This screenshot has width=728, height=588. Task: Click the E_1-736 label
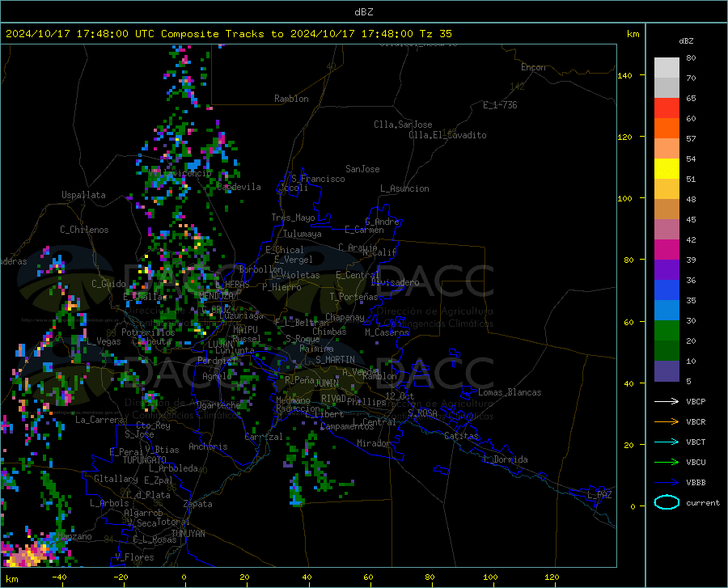tap(500, 105)
